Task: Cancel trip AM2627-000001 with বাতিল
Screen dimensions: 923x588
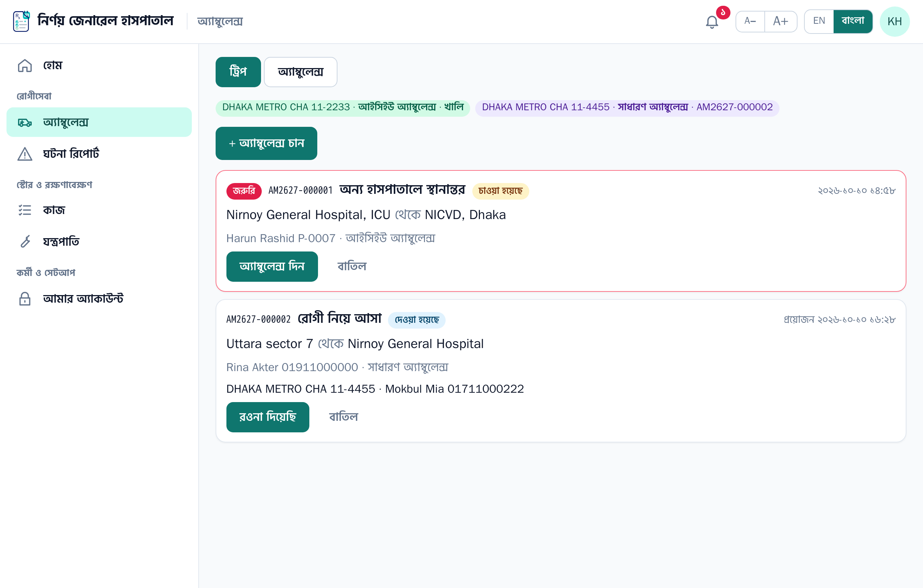Action: pyautogui.click(x=352, y=267)
